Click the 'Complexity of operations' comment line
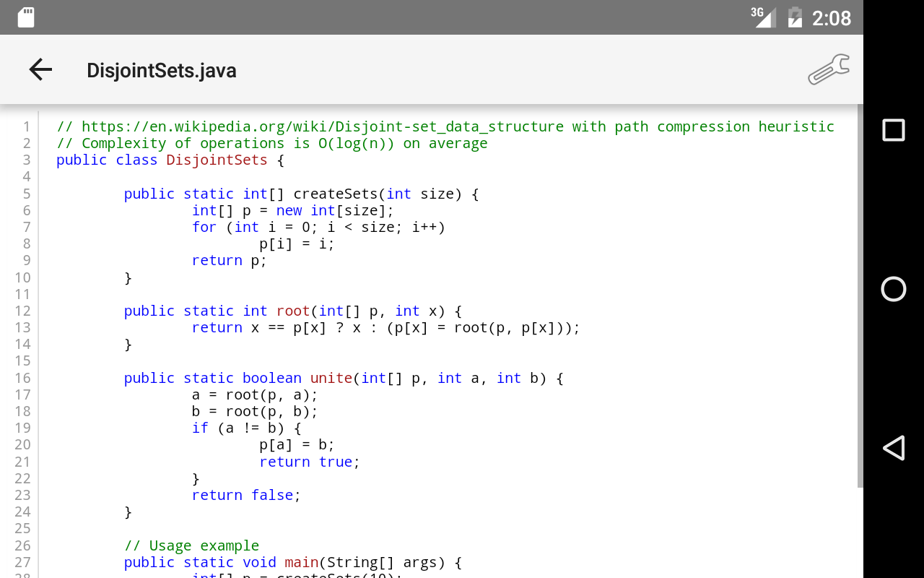 272,143
